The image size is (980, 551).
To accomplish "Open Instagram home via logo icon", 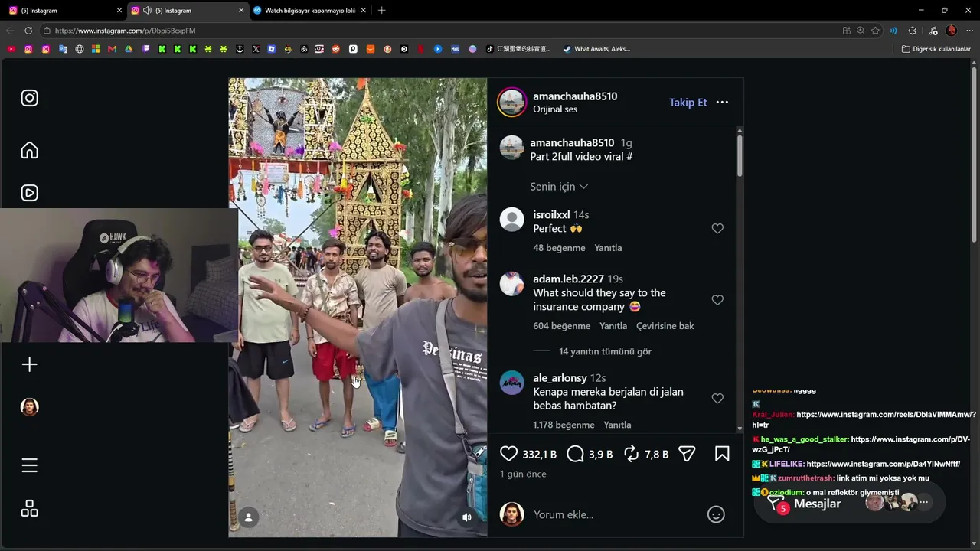I will coord(29,98).
